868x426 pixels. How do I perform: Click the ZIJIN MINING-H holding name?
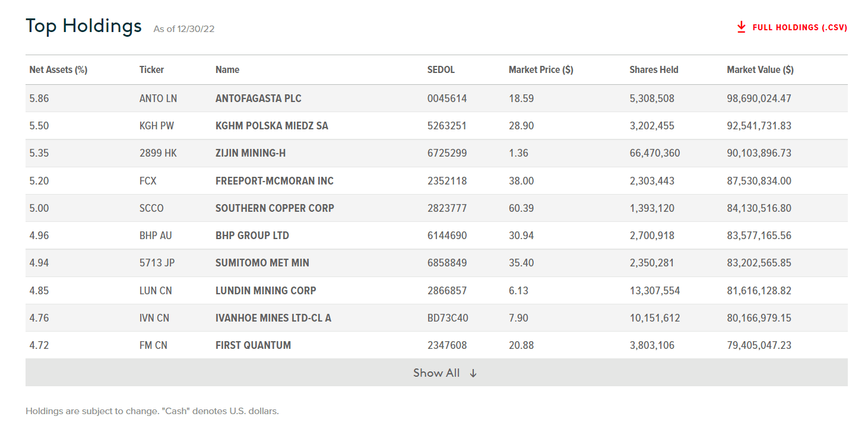click(x=251, y=153)
